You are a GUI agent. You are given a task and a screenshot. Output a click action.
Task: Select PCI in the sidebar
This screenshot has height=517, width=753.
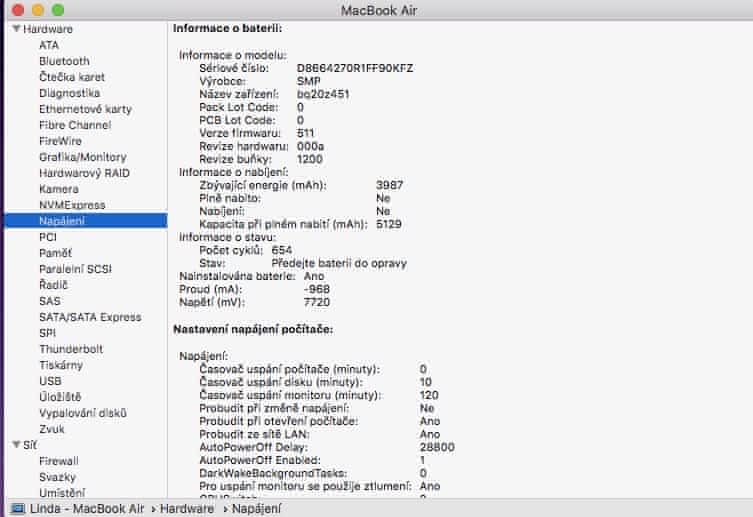click(x=48, y=237)
